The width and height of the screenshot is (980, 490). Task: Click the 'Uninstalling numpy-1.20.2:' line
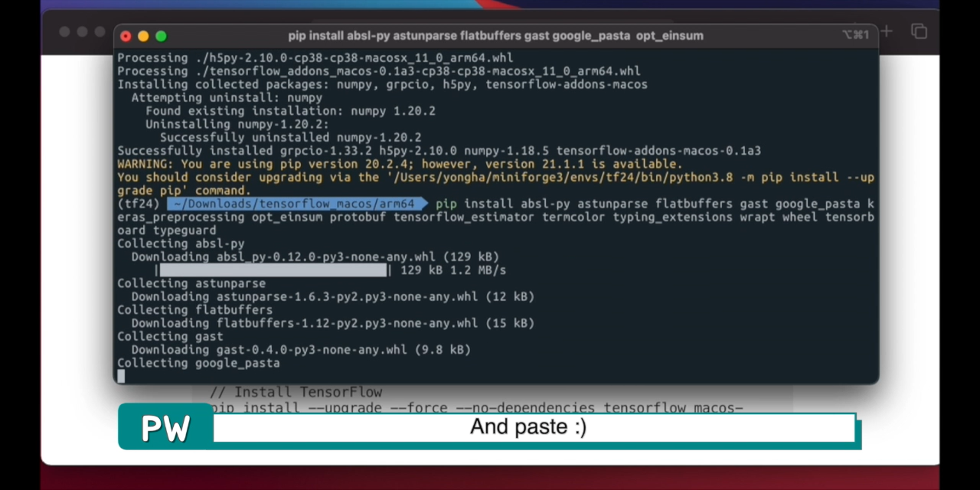tap(237, 124)
